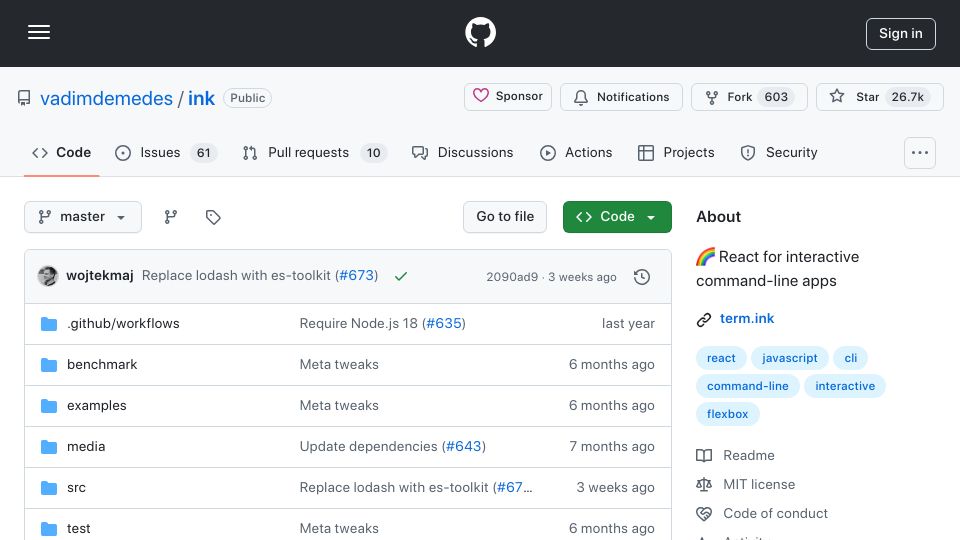Open Meta tweaks commit in examples row
The height and width of the screenshot is (540, 960).
pyautogui.click(x=339, y=405)
